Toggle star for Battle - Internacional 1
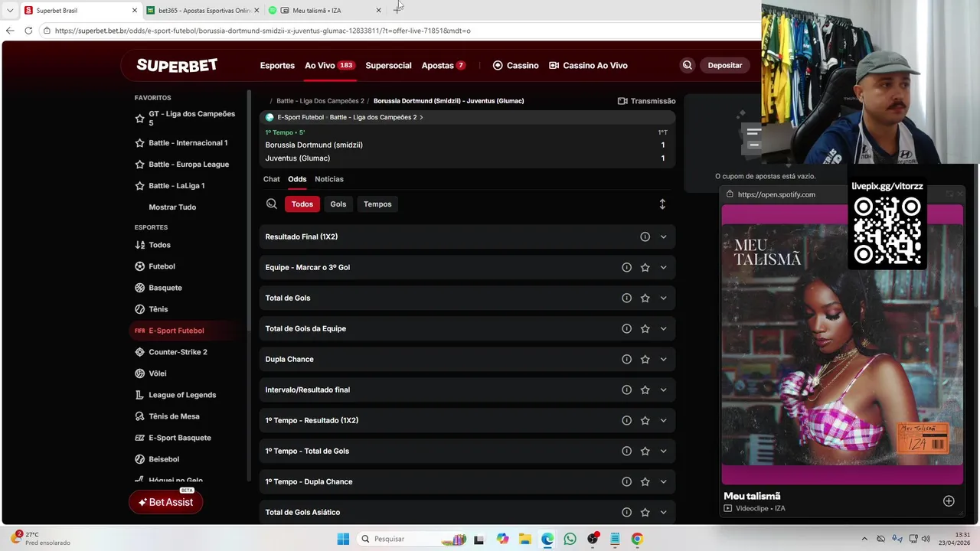This screenshot has height=551, width=980. (139, 143)
